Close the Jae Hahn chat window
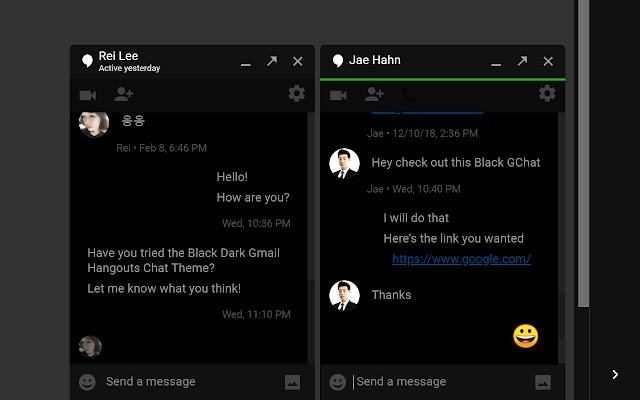The image size is (640, 400). point(548,61)
